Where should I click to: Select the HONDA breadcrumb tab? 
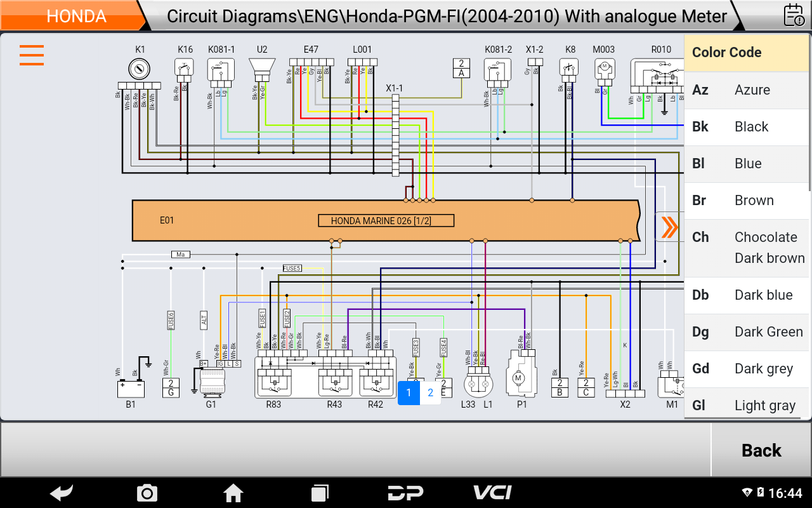tap(76, 16)
